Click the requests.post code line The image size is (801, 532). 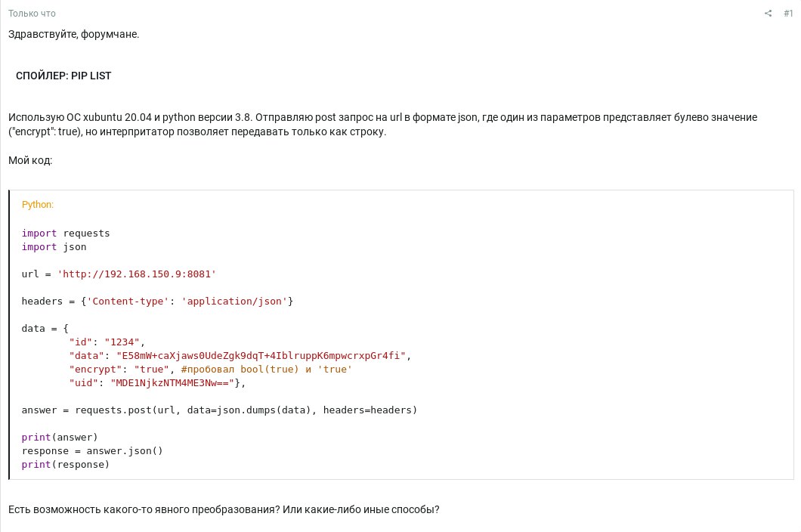[219, 410]
